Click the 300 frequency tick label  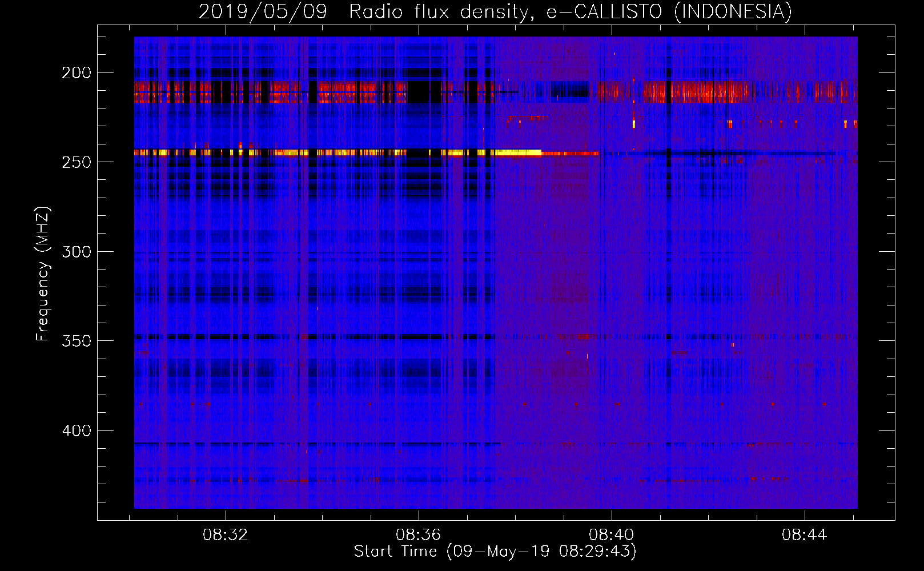coord(77,252)
